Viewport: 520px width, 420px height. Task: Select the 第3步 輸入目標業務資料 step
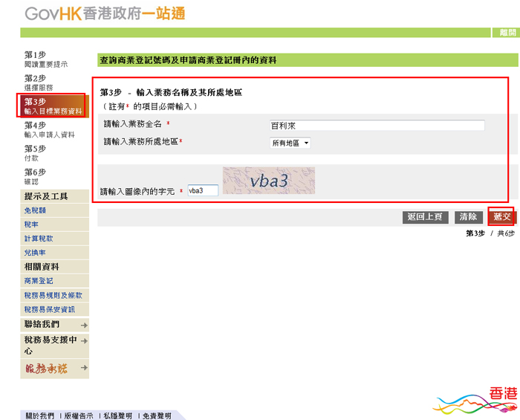coord(53,106)
